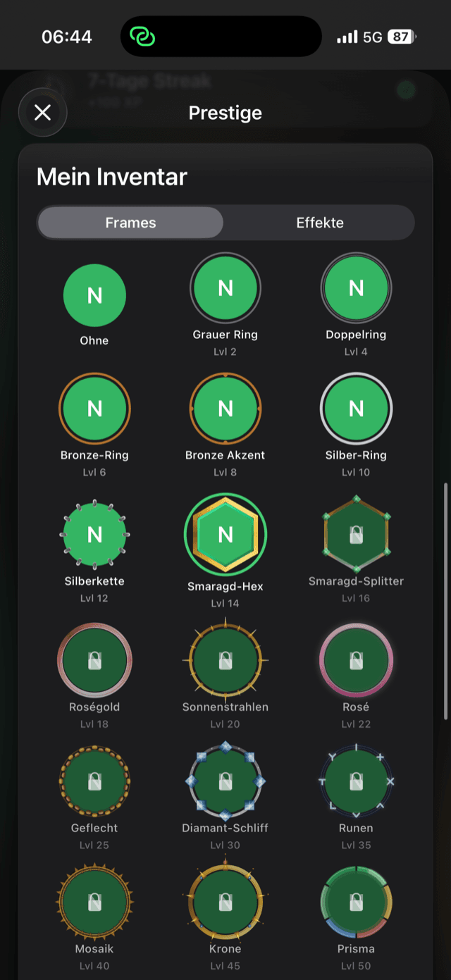Select the locked Geflecht frame

point(94,781)
